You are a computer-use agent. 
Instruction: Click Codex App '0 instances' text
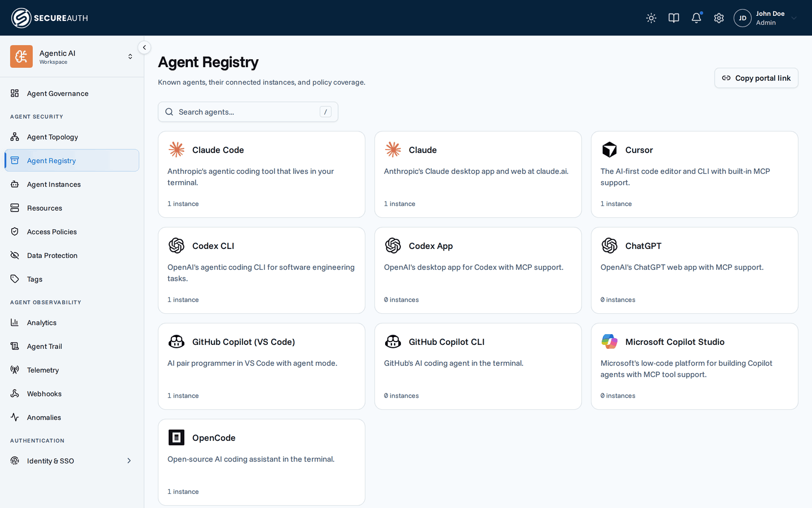tap(401, 300)
